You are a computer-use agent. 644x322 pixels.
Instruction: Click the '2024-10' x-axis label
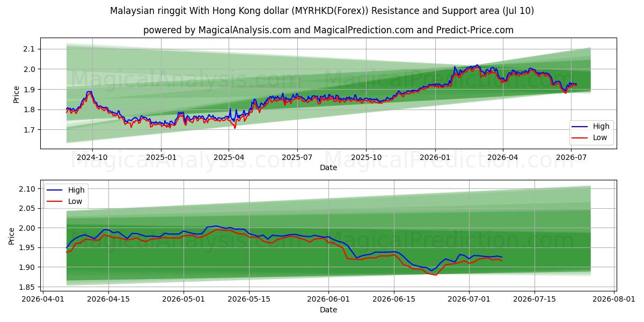click(92, 158)
